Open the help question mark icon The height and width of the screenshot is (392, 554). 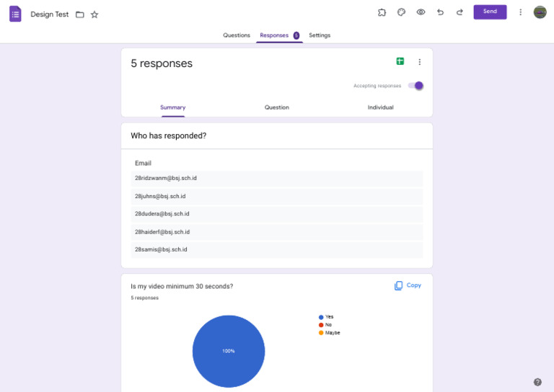537,382
